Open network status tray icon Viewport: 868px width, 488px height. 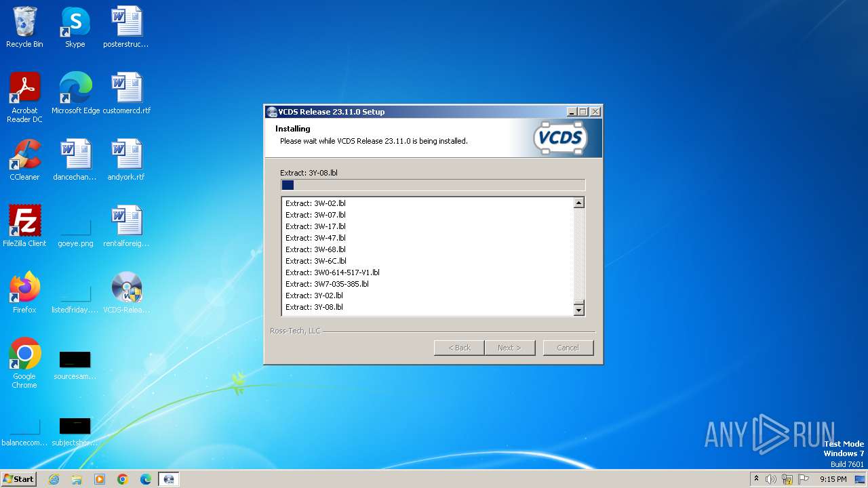coord(787,479)
